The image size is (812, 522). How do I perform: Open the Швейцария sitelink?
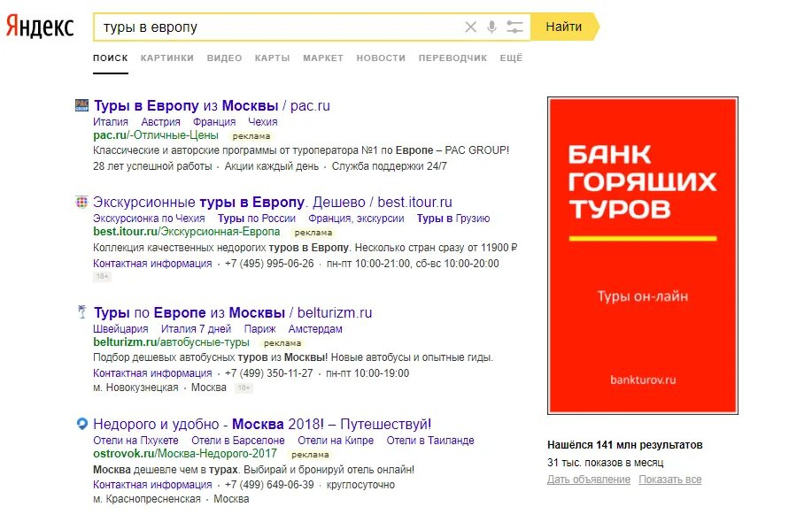coord(120,329)
